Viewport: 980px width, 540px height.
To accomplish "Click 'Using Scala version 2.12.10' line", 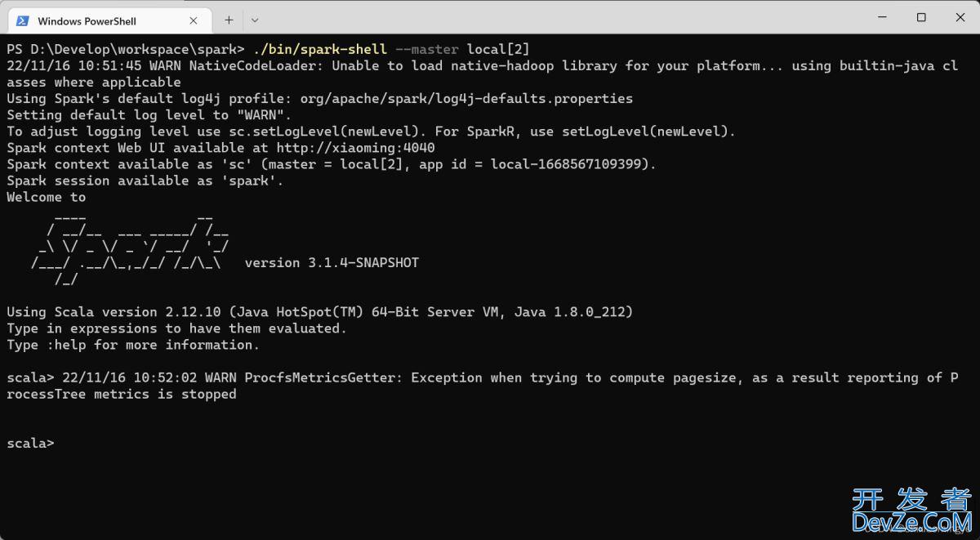I will 319,312.
